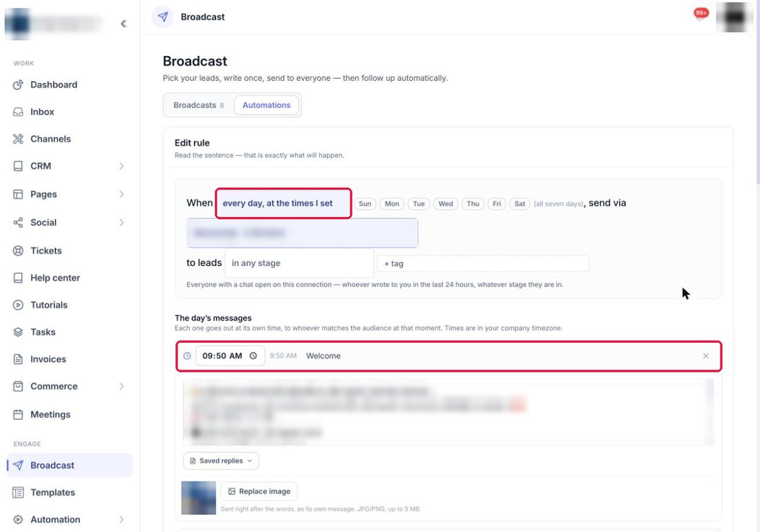Click the 09:50 AM time input
760x532 pixels.
point(230,356)
